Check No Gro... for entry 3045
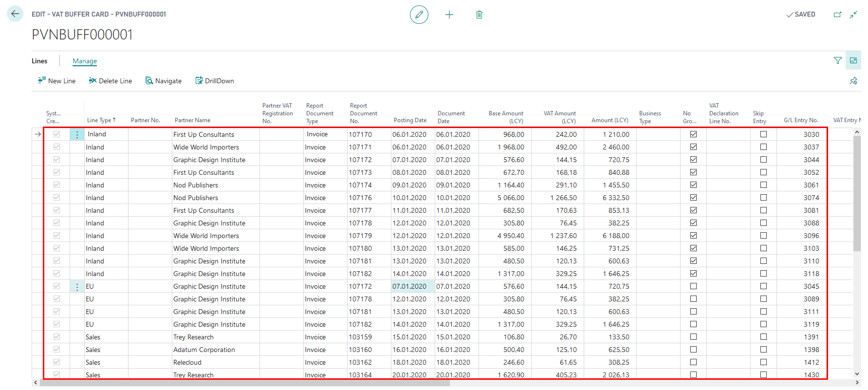The image size is (868, 390). click(693, 286)
